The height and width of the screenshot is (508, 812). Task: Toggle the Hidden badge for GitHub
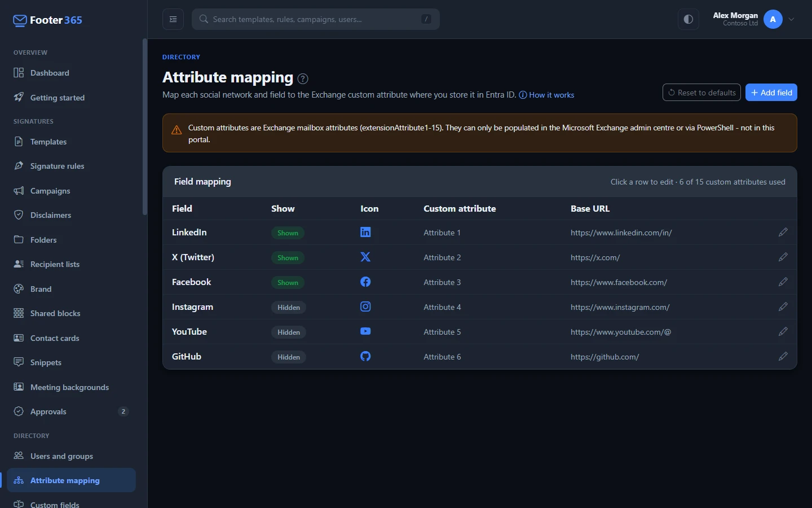click(289, 357)
